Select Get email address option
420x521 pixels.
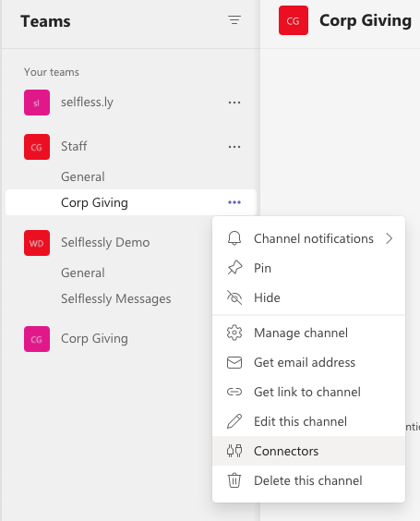coord(309,362)
